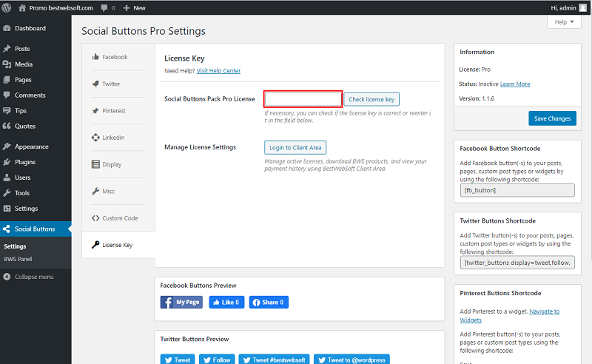Click the Dashboard gauge icon

pyautogui.click(x=7, y=28)
